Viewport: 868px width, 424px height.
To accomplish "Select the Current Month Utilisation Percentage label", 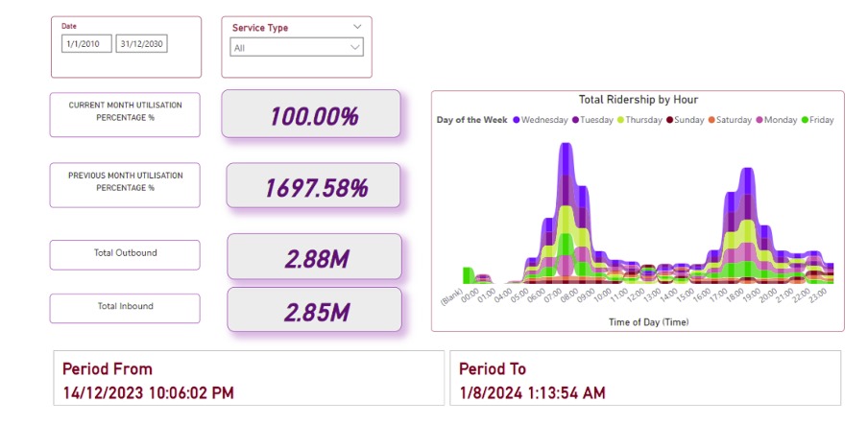I will click(125, 110).
